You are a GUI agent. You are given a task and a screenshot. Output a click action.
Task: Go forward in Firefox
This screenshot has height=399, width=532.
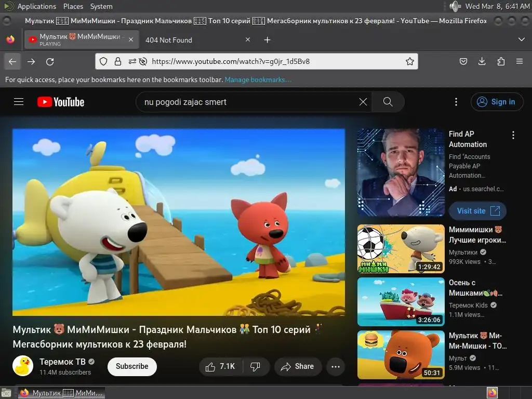coord(31,61)
